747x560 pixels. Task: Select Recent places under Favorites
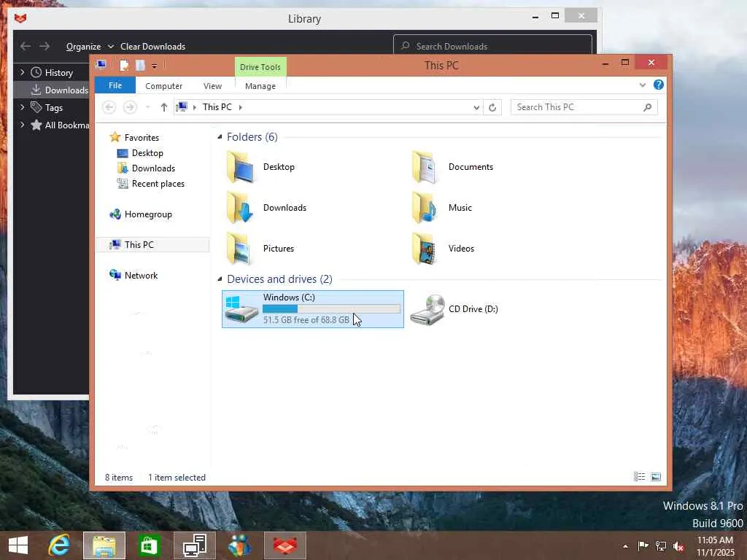tap(158, 183)
